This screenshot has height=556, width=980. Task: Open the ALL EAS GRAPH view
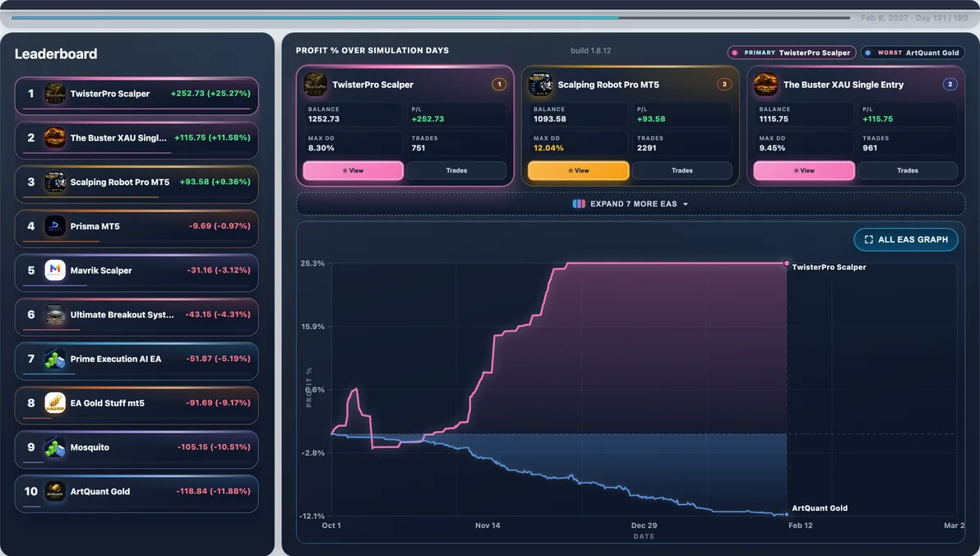906,239
